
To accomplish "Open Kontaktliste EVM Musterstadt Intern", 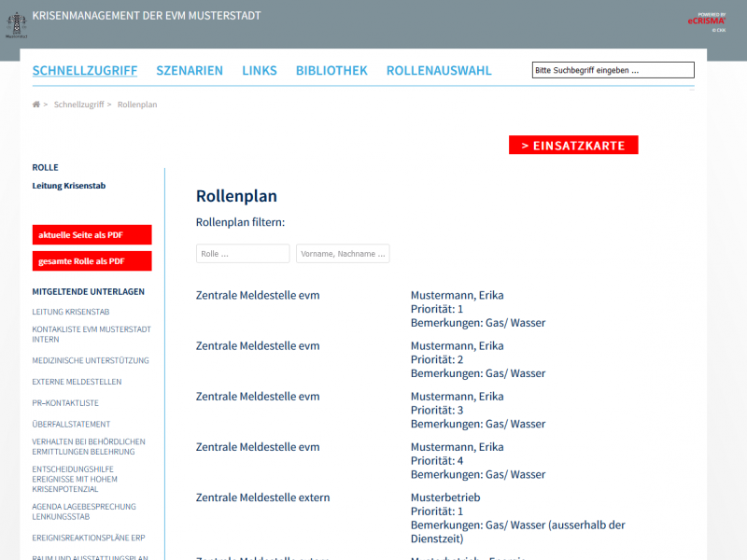I will click(x=92, y=334).
